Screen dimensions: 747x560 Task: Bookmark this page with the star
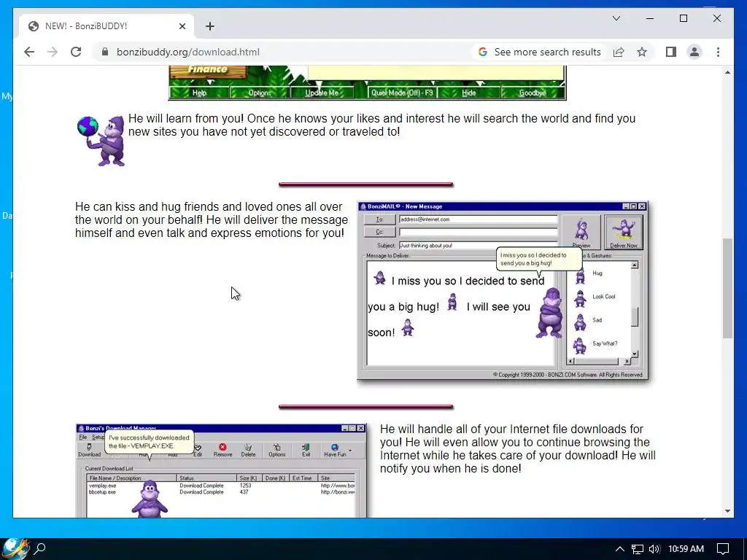[642, 52]
